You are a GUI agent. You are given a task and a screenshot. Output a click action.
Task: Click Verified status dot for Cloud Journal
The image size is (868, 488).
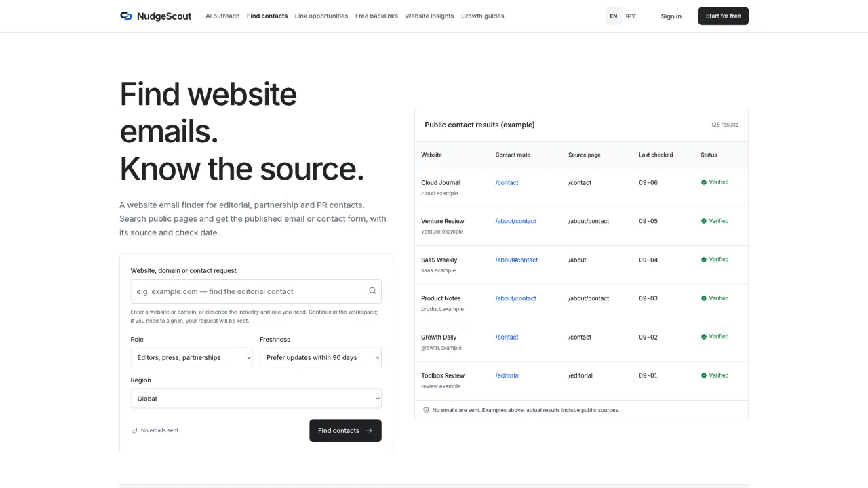(704, 182)
